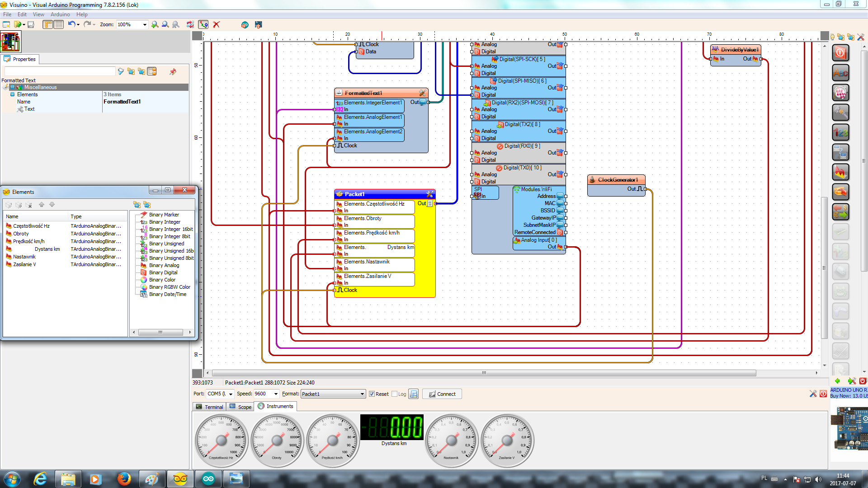Select Text category in component palette
The height and width of the screenshot is (488, 868).
840,73
